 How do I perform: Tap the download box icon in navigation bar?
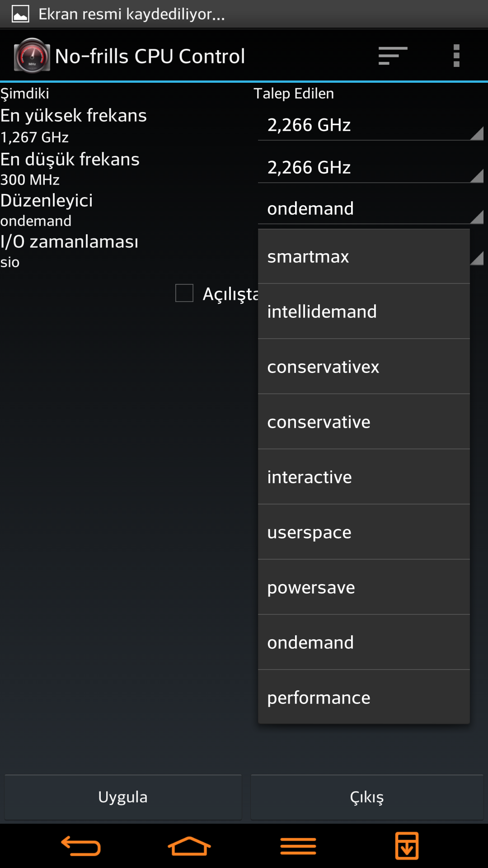pos(407,846)
